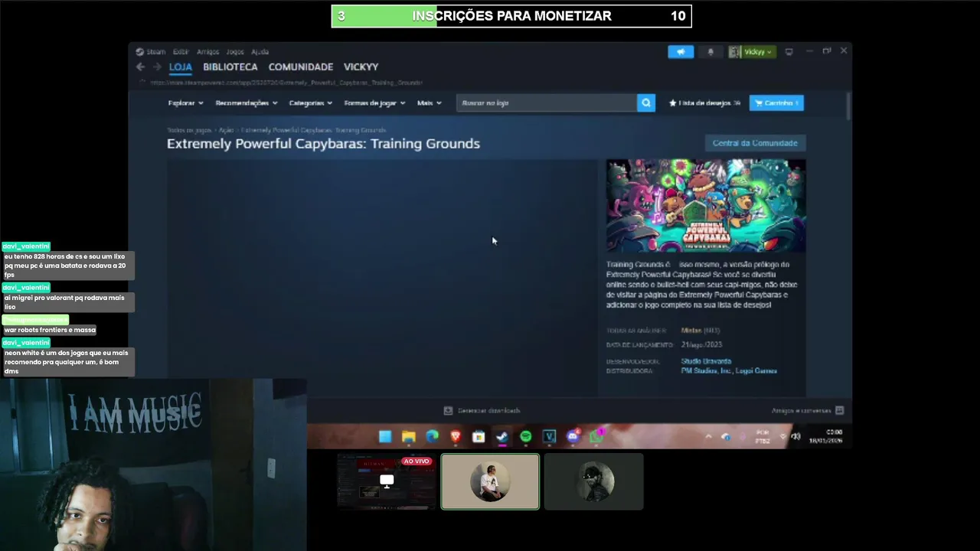Viewport: 980px width, 551px height.
Task: Switch to the BIBLIOTECA tab
Action: [x=230, y=67]
